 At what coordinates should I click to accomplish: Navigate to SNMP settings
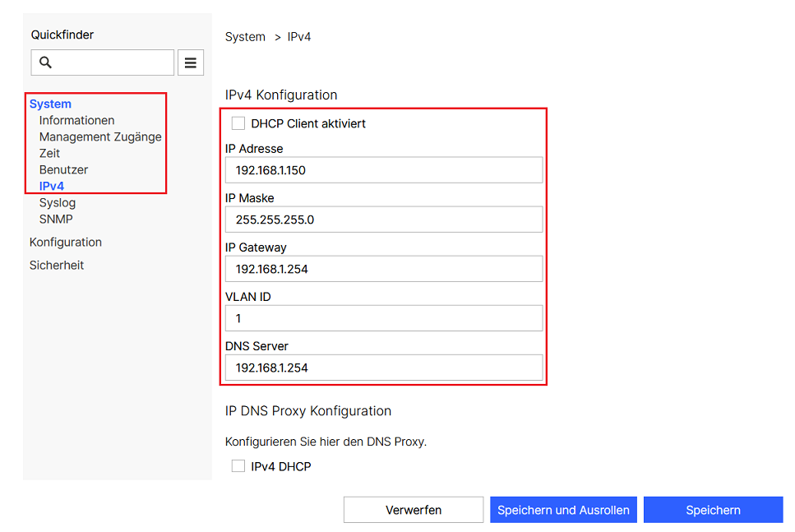tap(56, 219)
